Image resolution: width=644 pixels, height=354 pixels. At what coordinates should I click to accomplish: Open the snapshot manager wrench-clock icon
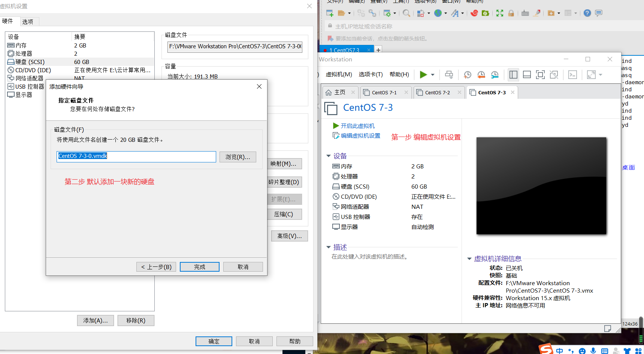click(x=495, y=74)
